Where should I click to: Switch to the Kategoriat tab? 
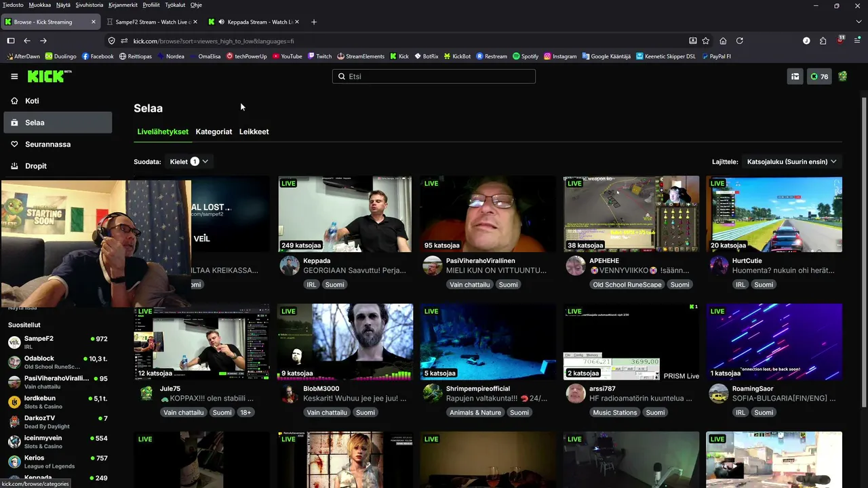(x=214, y=131)
